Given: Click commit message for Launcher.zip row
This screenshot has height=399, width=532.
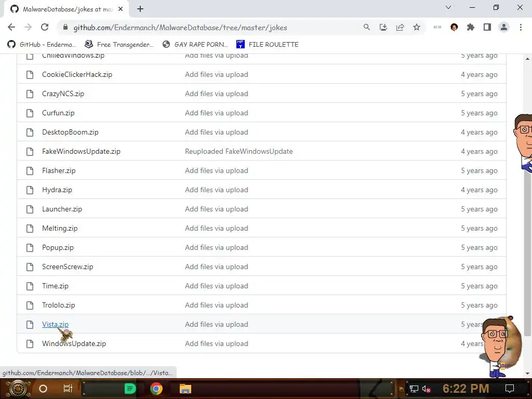Looking at the screenshot, I should pyautogui.click(x=217, y=209).
